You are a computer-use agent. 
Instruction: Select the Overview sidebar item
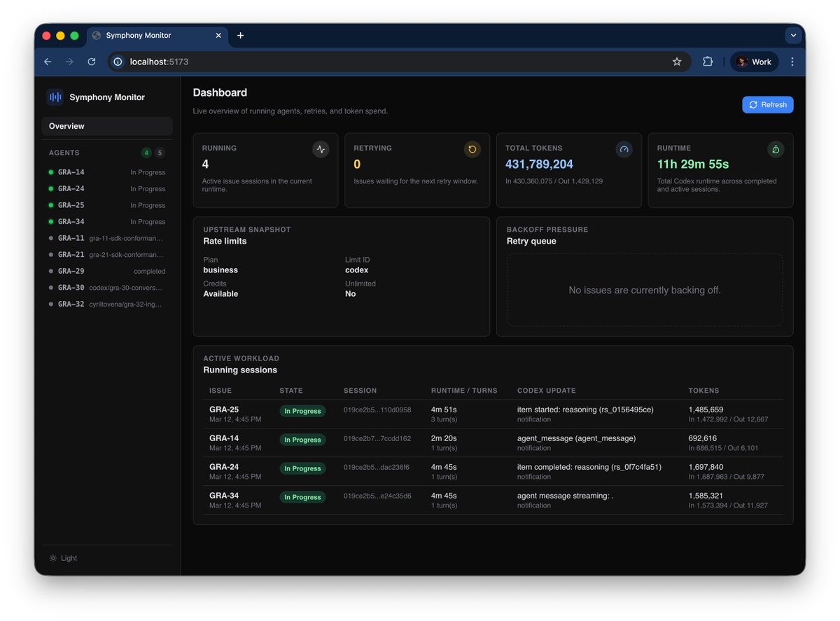click(x=107, y=126)
